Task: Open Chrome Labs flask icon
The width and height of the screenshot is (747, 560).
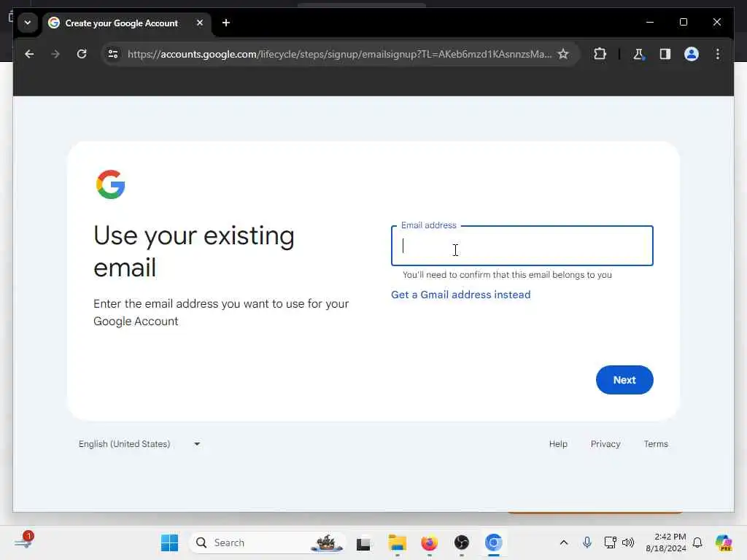Action: (638, 54)
